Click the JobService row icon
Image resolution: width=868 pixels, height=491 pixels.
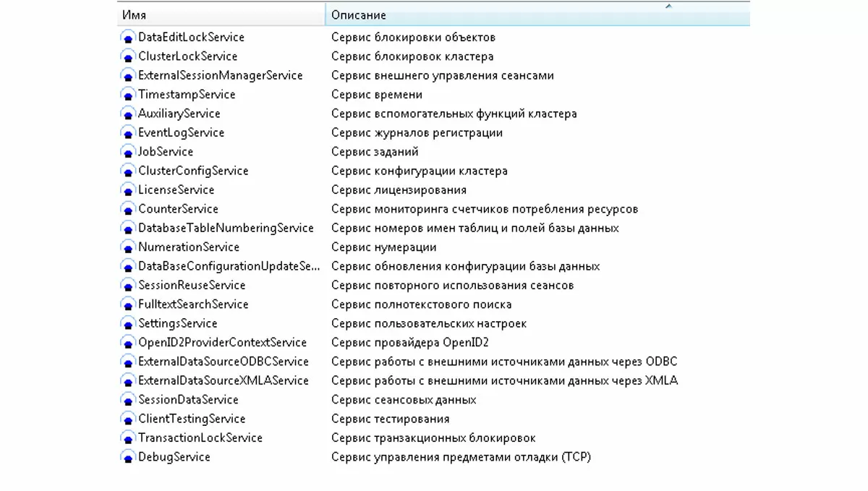(x=128, y=152)
